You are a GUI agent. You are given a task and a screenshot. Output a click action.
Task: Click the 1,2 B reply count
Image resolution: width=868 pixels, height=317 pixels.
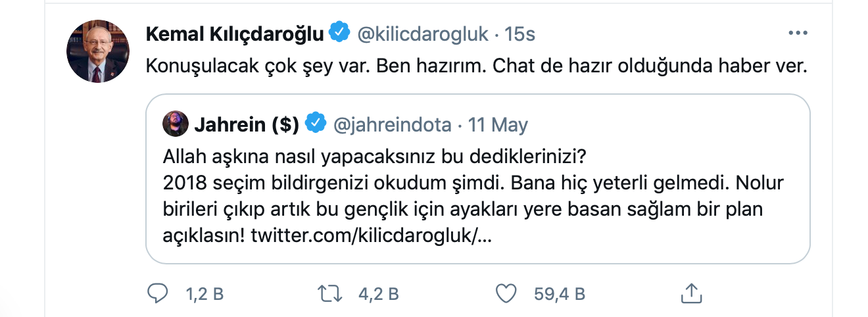pos(205,294)
